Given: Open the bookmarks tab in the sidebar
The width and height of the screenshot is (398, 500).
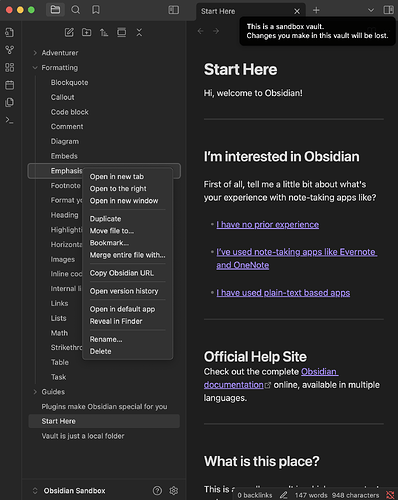Looking at the screenshot, I should click(x=96, y=10).
